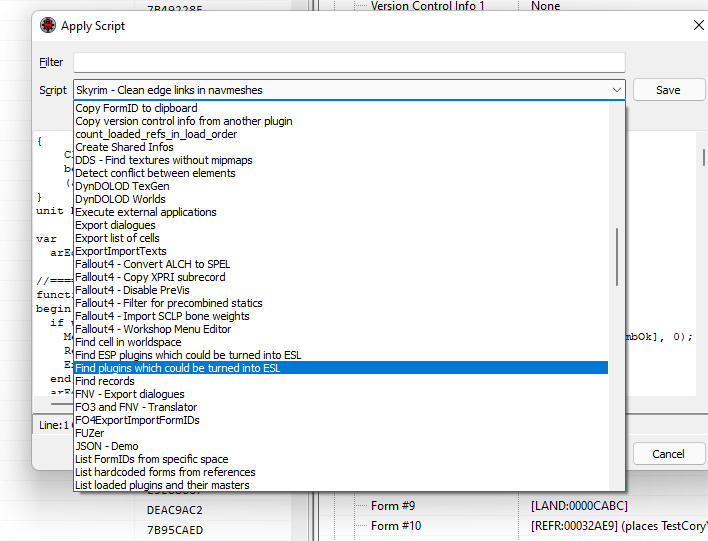Select 'DEAC9AC2' entry in background list

click(175, 510)
